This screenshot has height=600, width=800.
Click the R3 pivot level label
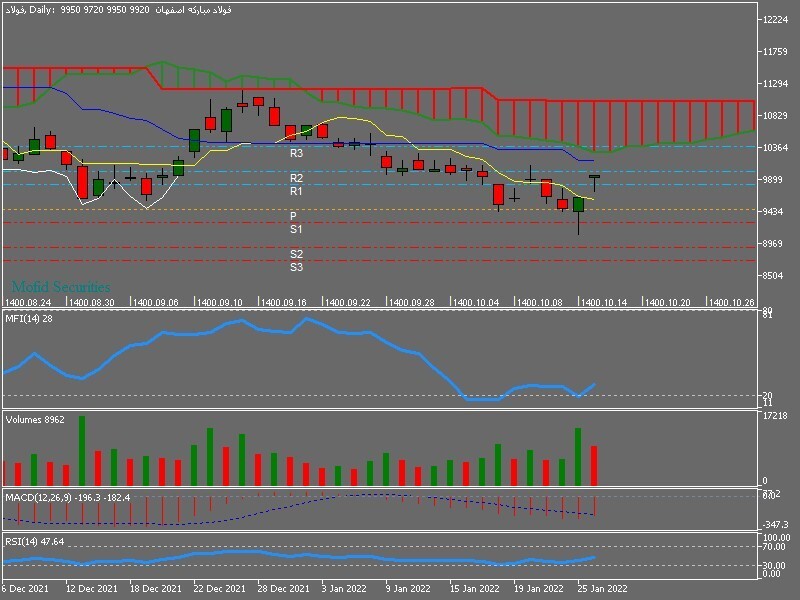[296, 153]
